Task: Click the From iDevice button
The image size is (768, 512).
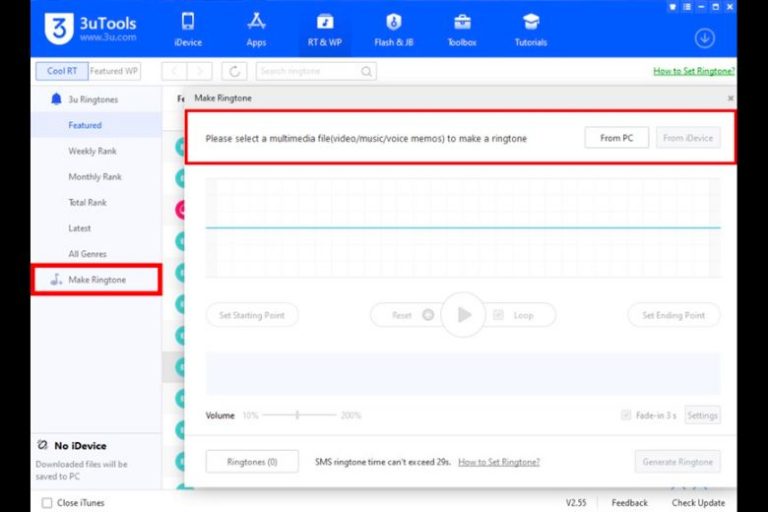Action: pos(688,138)
